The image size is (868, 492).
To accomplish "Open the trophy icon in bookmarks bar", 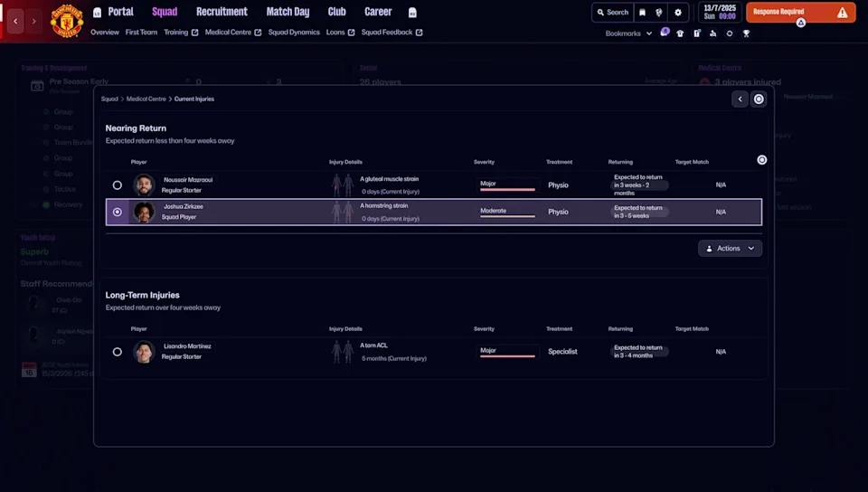I will [746, 33].
